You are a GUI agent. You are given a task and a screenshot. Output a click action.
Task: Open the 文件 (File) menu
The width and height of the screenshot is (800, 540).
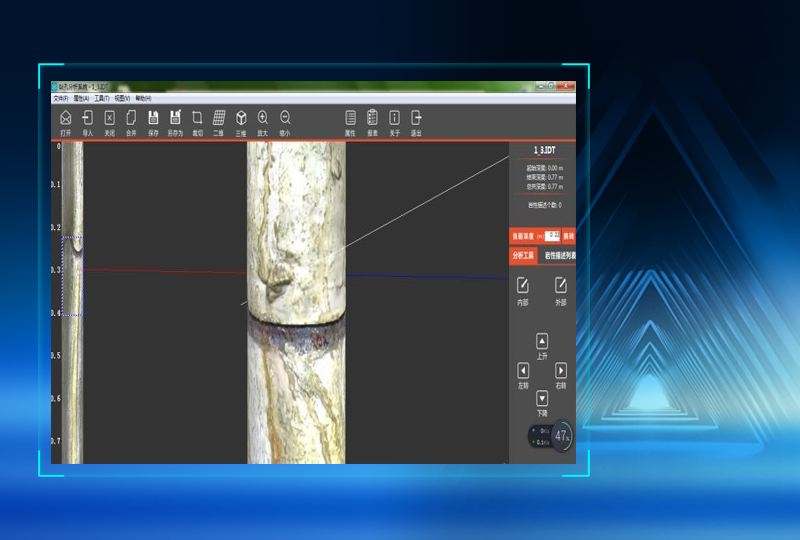(x=61, y=98)
